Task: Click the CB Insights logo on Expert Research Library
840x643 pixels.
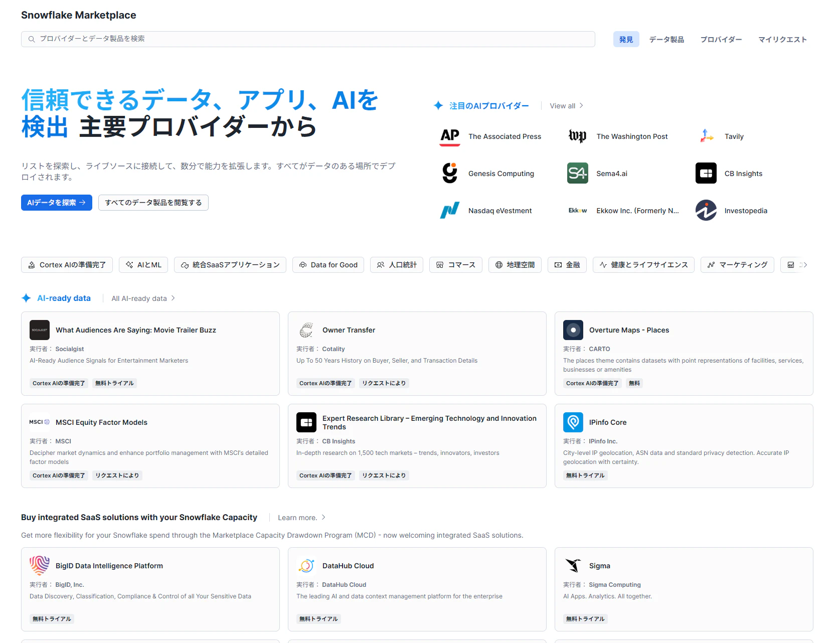Action: [x=306, y=422]
